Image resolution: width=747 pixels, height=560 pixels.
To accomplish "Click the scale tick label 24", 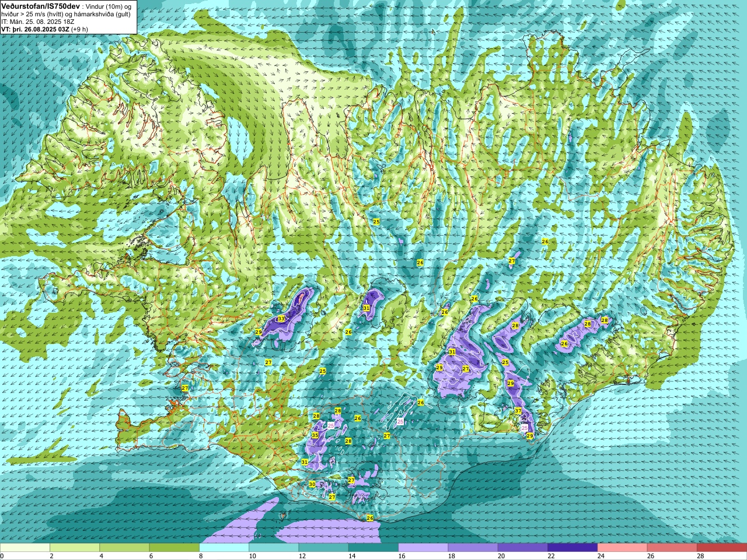I will [x=601, y=556].
